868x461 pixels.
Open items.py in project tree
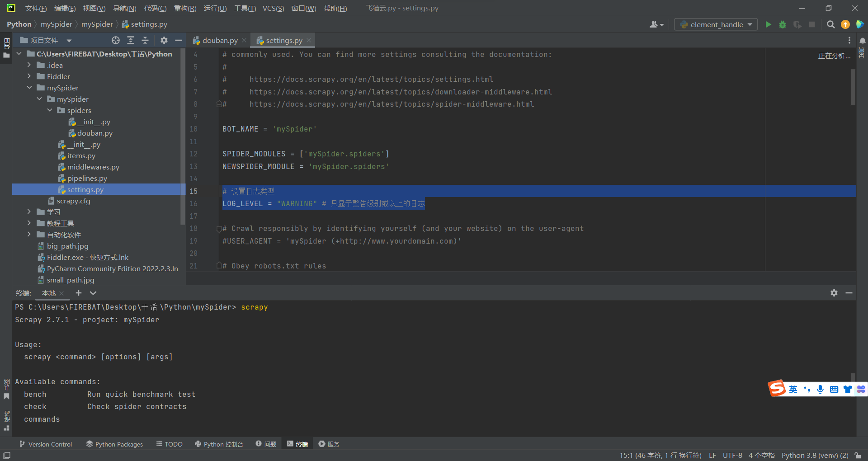coord(81,155)
